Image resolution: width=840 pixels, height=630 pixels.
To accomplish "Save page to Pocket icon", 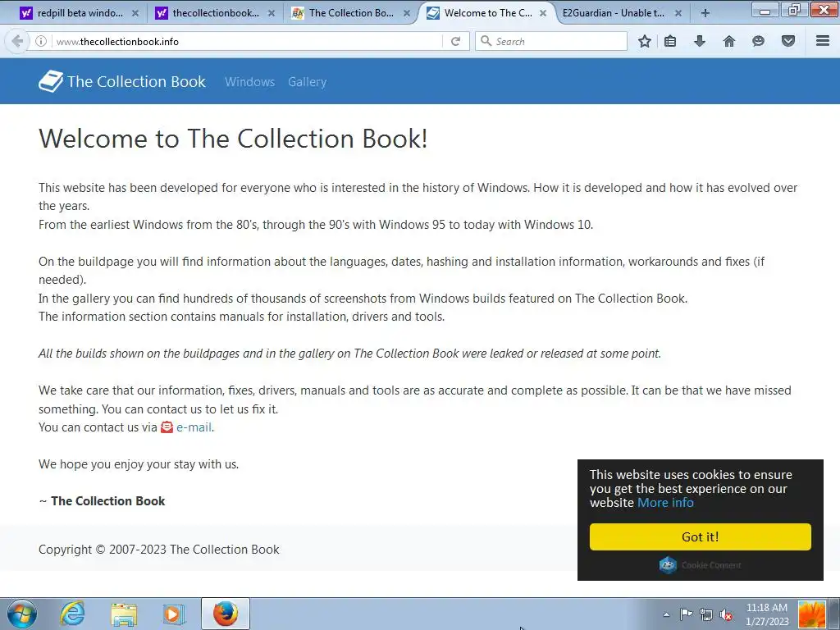I will [788, 41].
